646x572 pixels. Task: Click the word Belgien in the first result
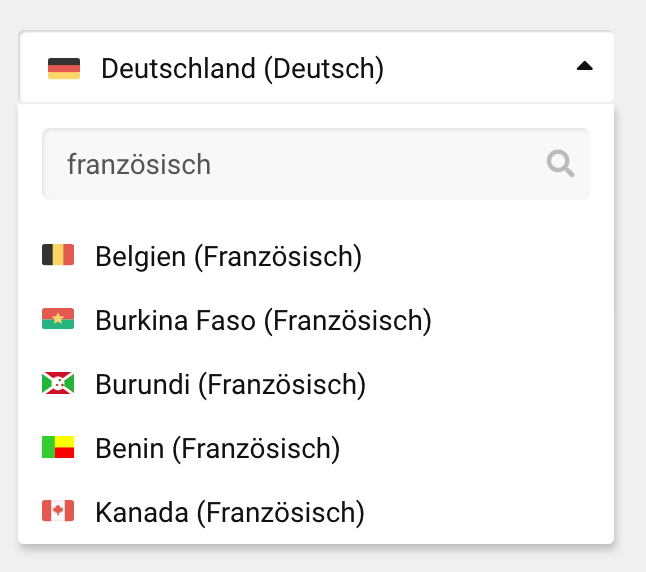140,257
